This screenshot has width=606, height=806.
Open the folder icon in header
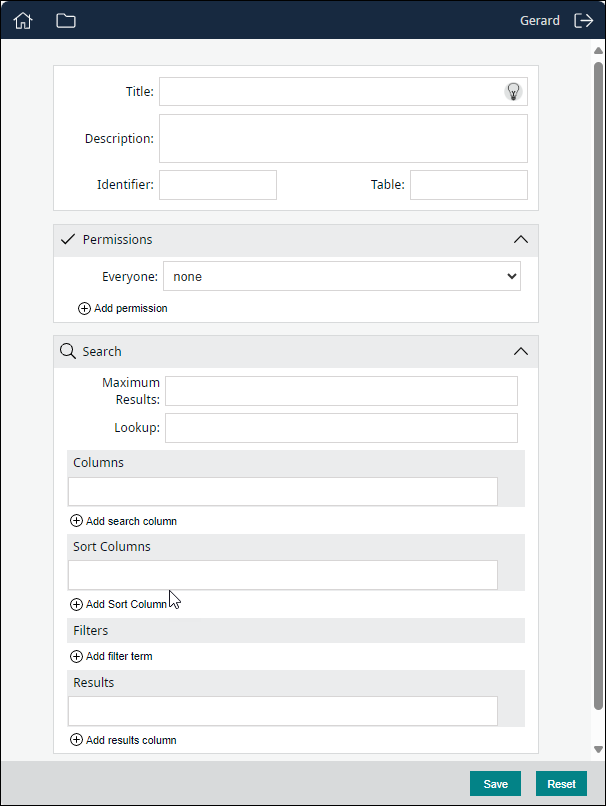tap(66, 20)
